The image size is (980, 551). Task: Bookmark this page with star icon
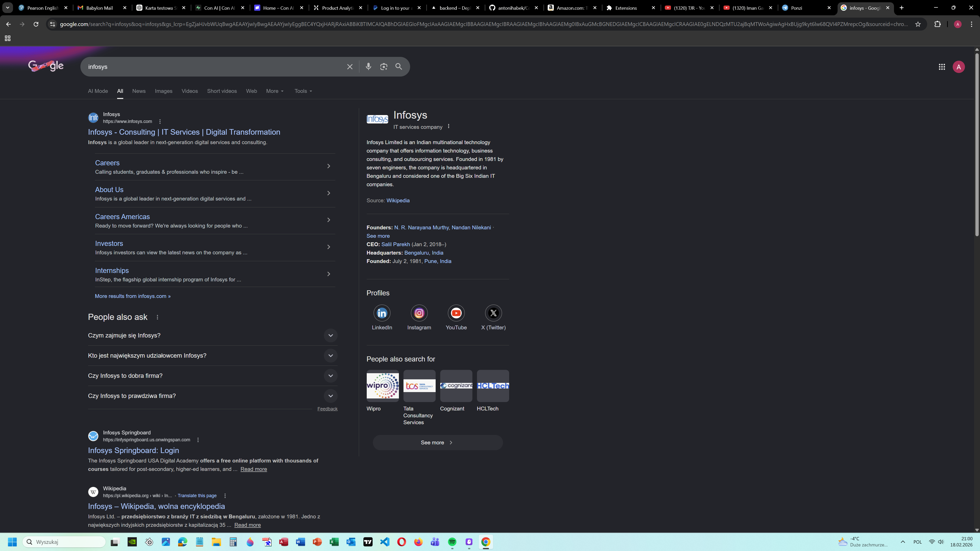coord(918,24)
